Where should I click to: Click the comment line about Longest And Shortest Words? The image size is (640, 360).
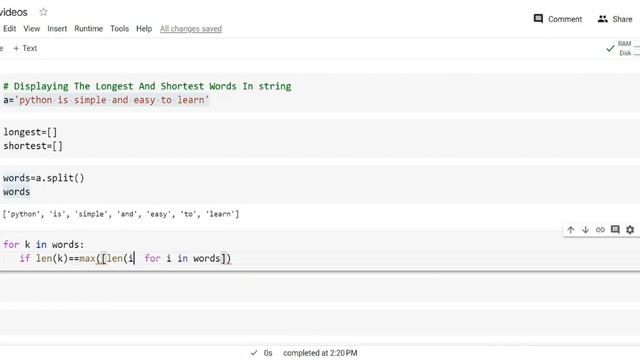coord(147,86)
